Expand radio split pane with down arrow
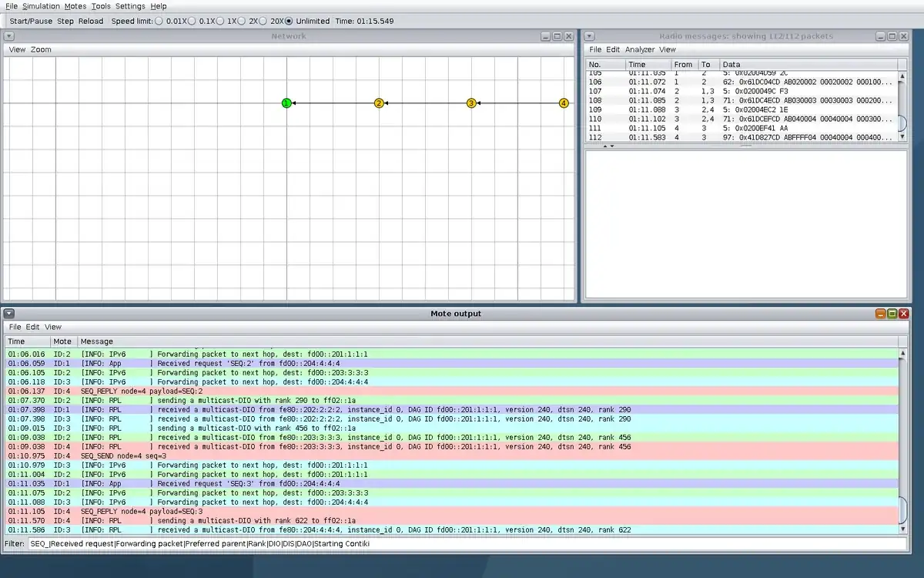Viewport: 924px width, 578px height. point(612,146)
